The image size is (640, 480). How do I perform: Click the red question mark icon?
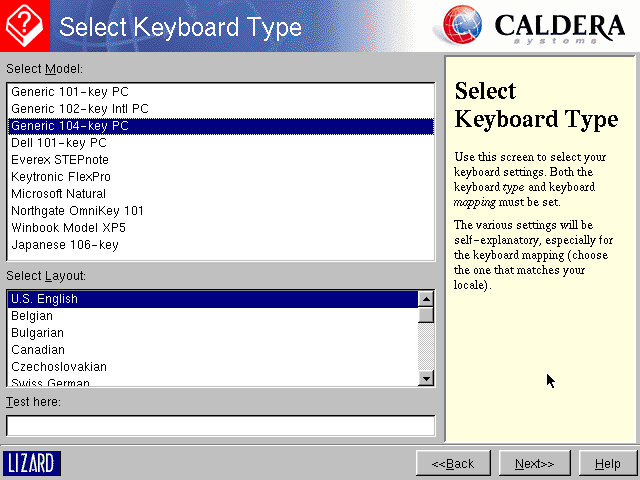coord(24,25)
